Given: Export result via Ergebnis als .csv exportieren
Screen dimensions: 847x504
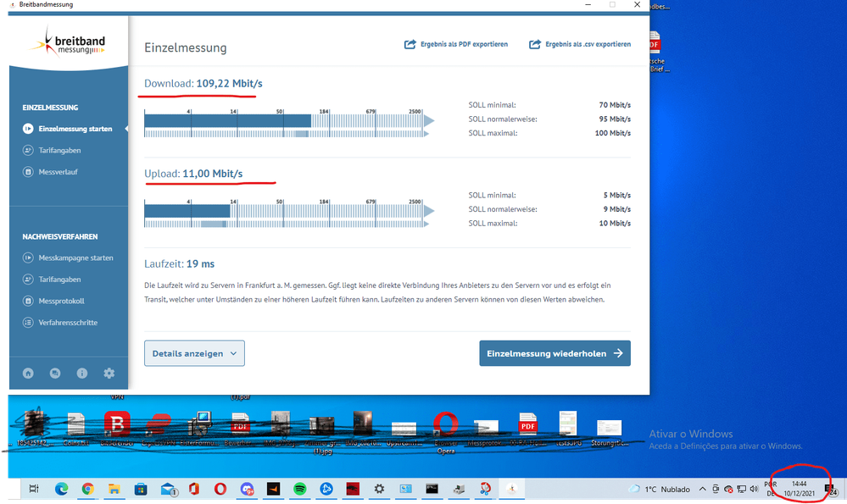Looking at the screenshot, I should point(580,44).
